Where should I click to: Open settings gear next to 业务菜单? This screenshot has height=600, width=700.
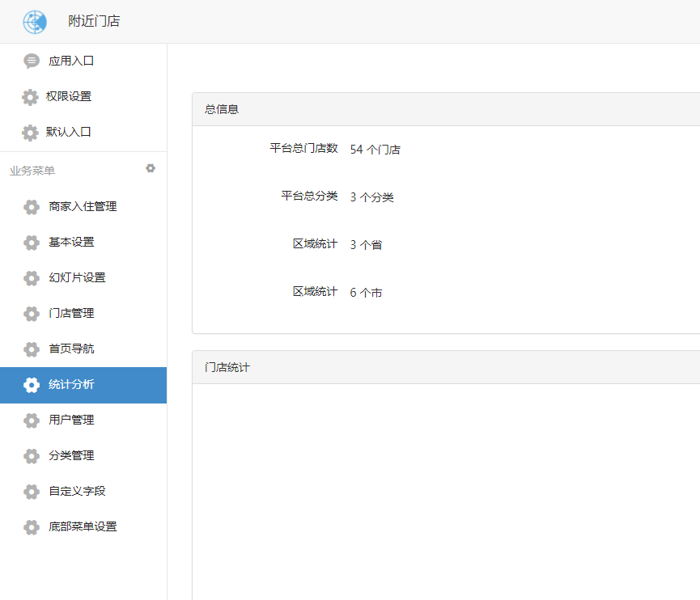[x=151, y=169]
